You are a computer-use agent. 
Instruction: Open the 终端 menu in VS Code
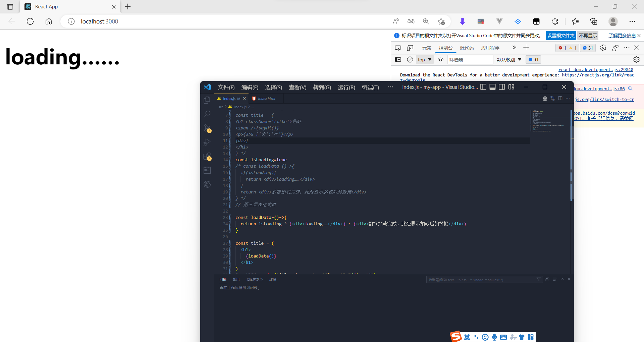pyautogui.click(x=370, y=87)
